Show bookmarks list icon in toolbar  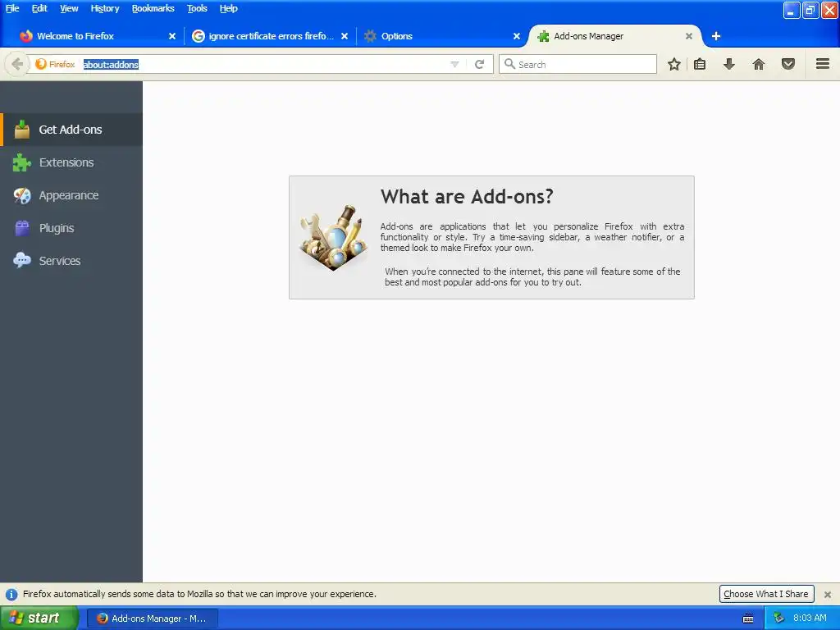tap(700, 64)
